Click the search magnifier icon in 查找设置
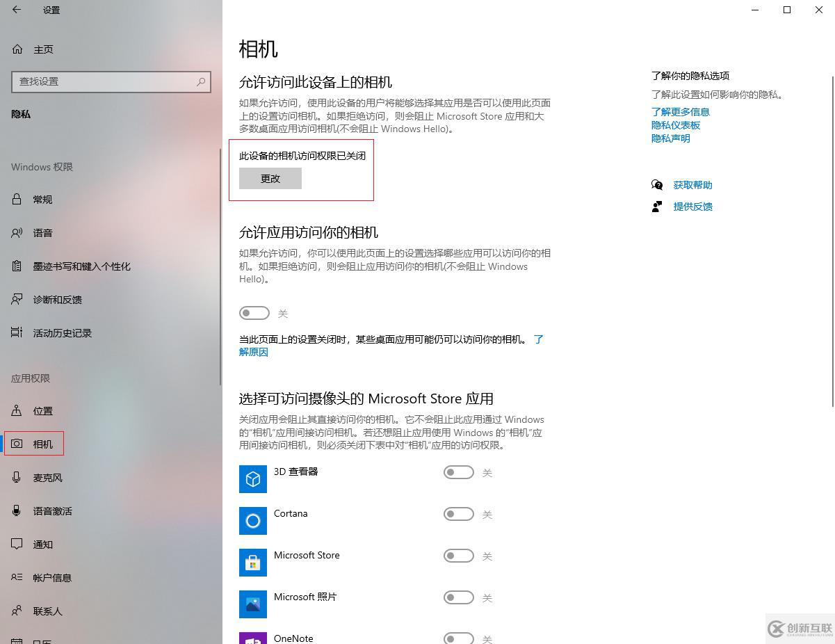Screen dimensions: 835x644 click(201, 81)
